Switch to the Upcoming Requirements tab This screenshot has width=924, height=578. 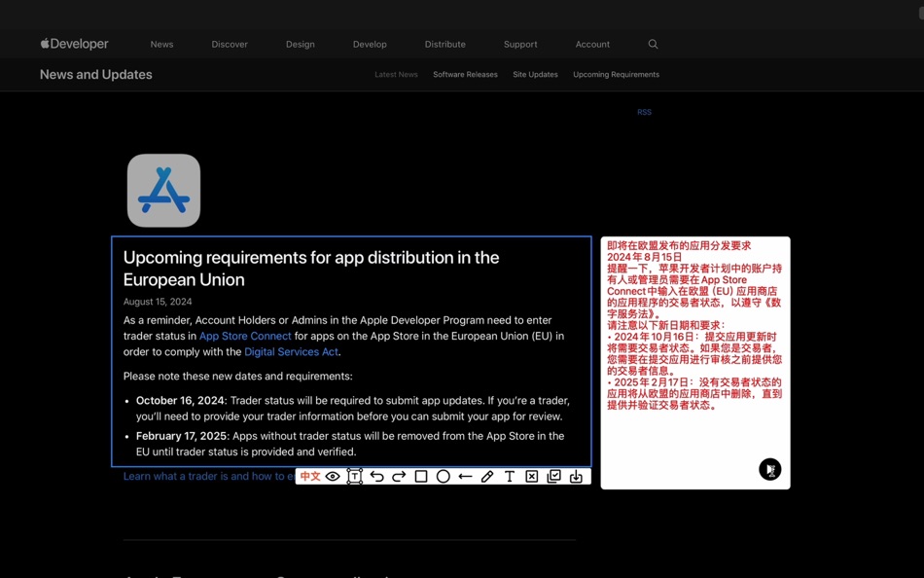coord(616,74)
